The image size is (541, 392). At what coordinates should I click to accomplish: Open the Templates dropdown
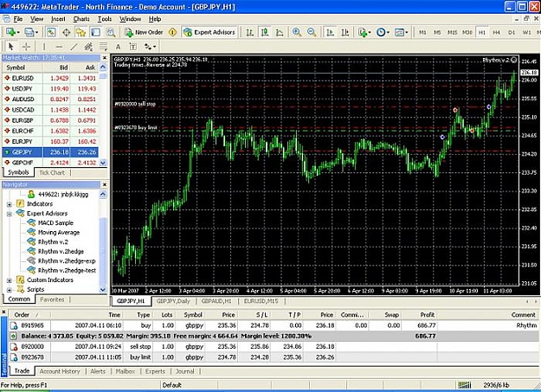coord(402,32)
